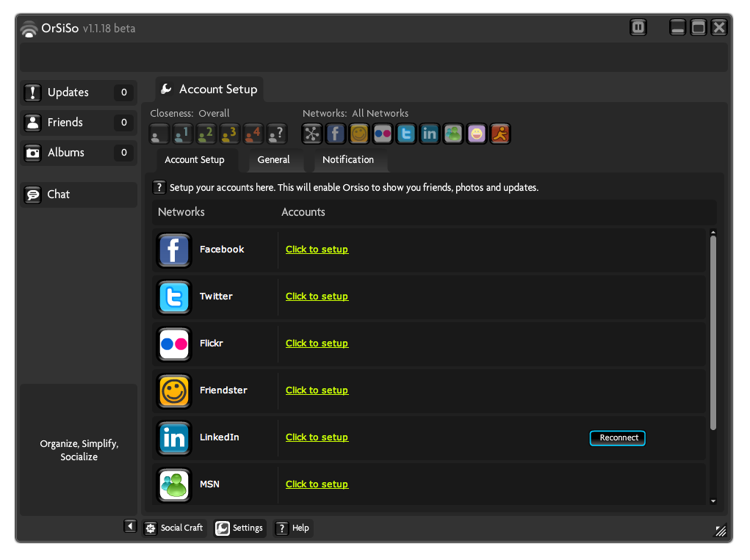Select the All Networks filter icon
Viewport: 750px width, 560px height.
point(312,134)
